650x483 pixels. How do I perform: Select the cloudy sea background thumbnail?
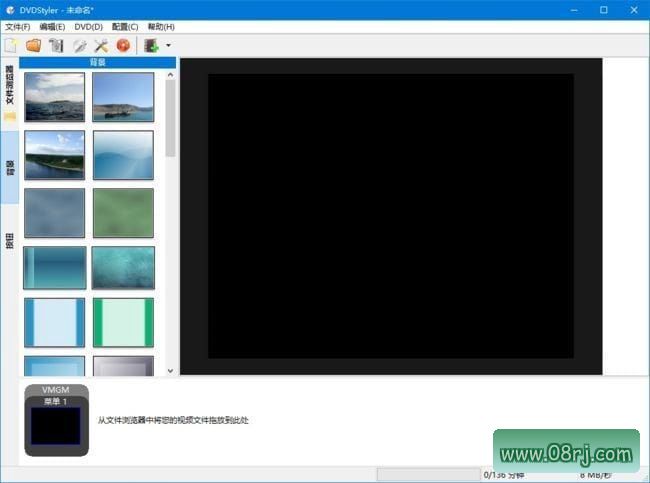[54, 97]
